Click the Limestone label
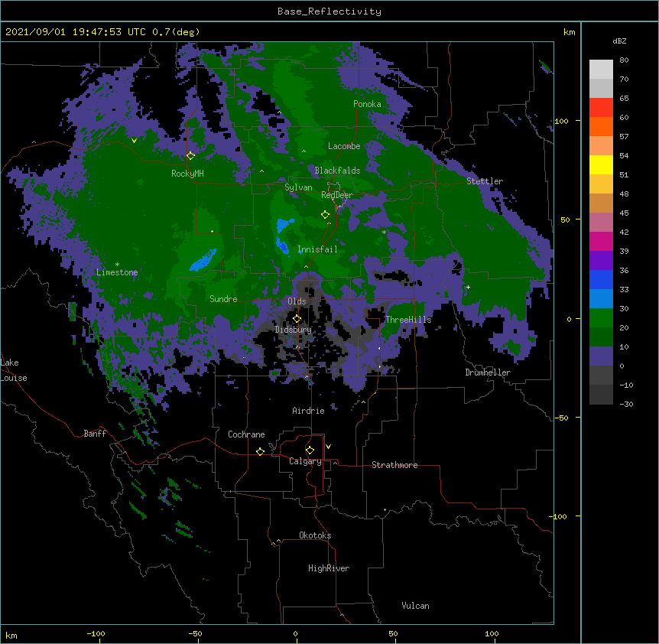This screenshot has height=644, width=659. 117,272
